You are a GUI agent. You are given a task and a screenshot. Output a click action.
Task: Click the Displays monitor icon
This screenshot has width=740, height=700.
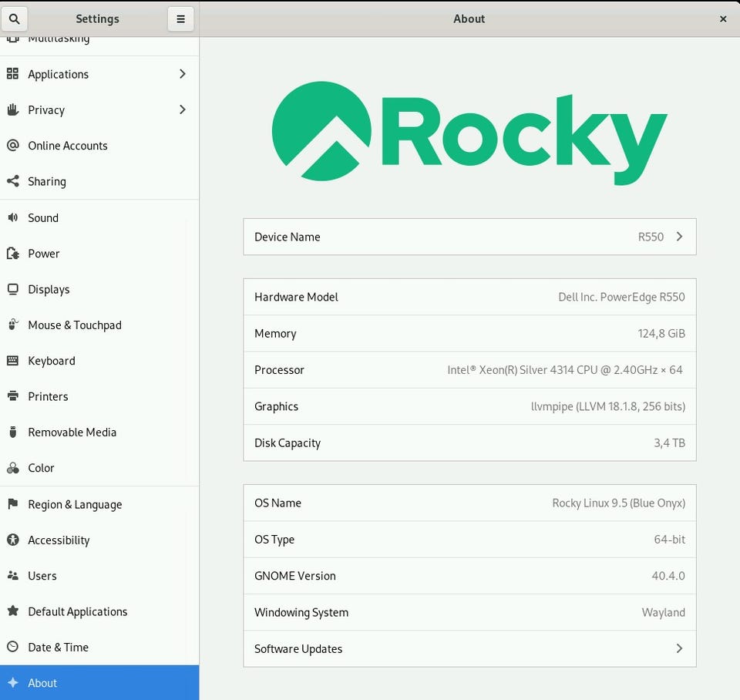pyautogui.click(x=13, y=289)
